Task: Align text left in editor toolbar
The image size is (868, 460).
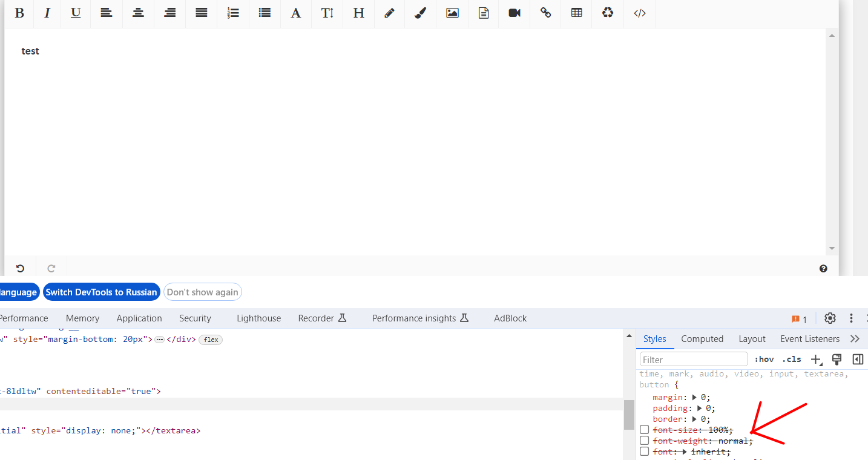Action: pyautogui.click(x=107, y=13)
